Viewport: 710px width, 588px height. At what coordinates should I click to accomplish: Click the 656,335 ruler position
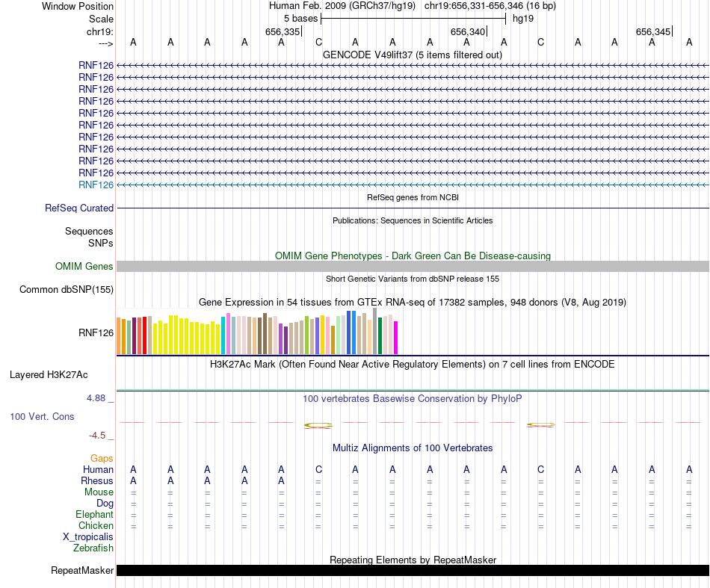(x=283, y=31)
